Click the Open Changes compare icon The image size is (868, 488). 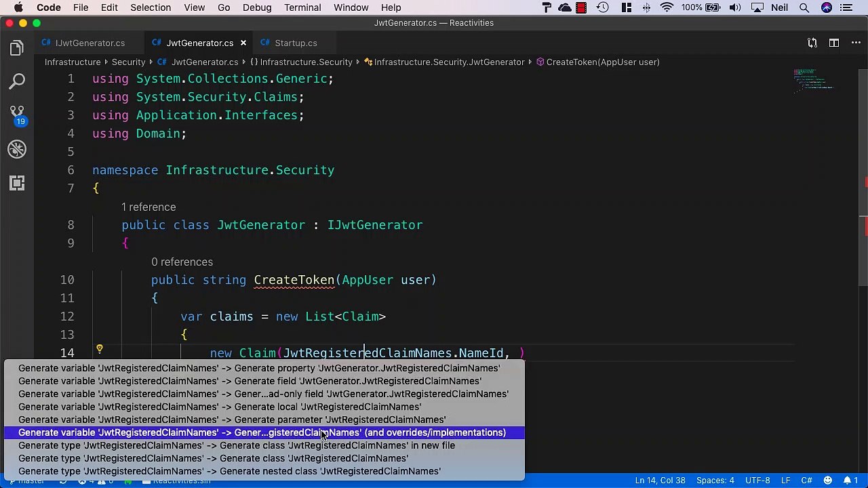[812, 43]
